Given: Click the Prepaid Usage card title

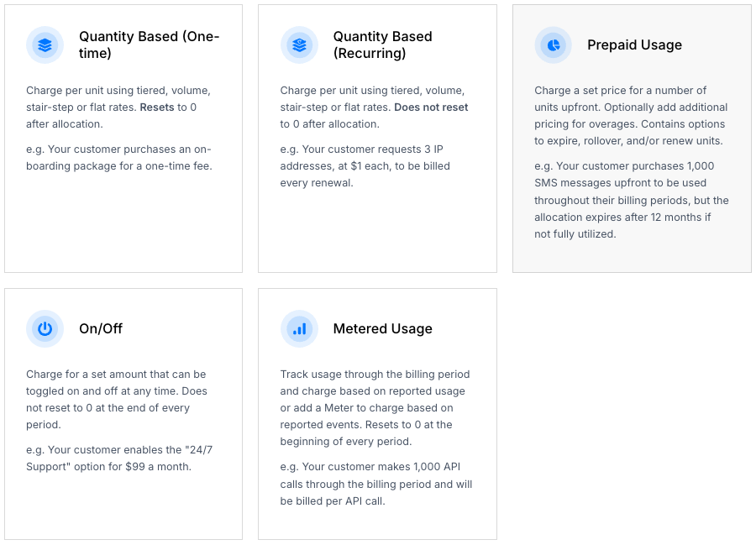Looking at the screenshot, I should tap(634, 45).
